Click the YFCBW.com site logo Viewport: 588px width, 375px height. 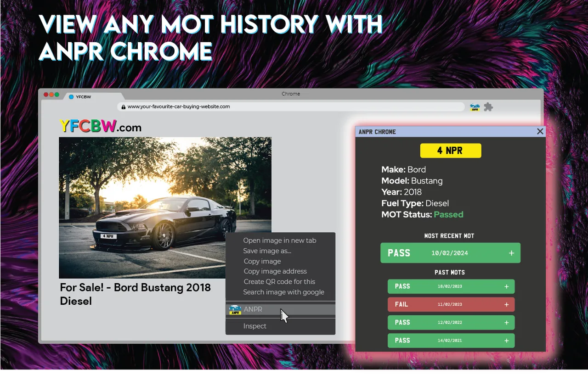tap(100, 126)
